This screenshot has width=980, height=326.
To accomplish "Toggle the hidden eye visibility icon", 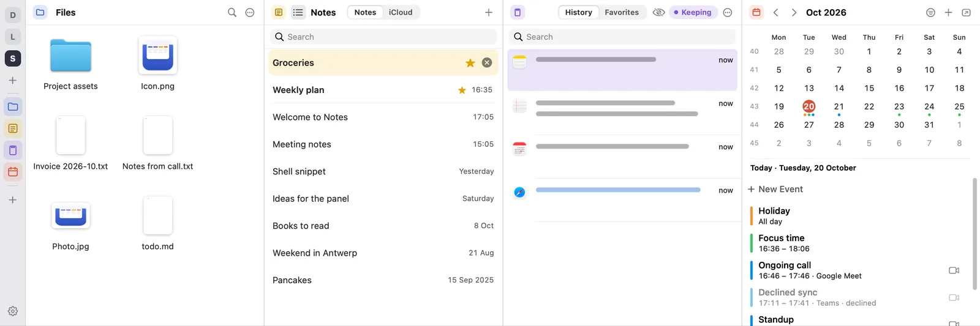I will pos(659,12).
